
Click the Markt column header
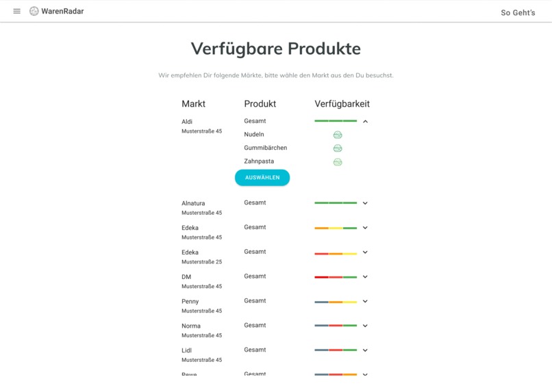coord(193,104)
